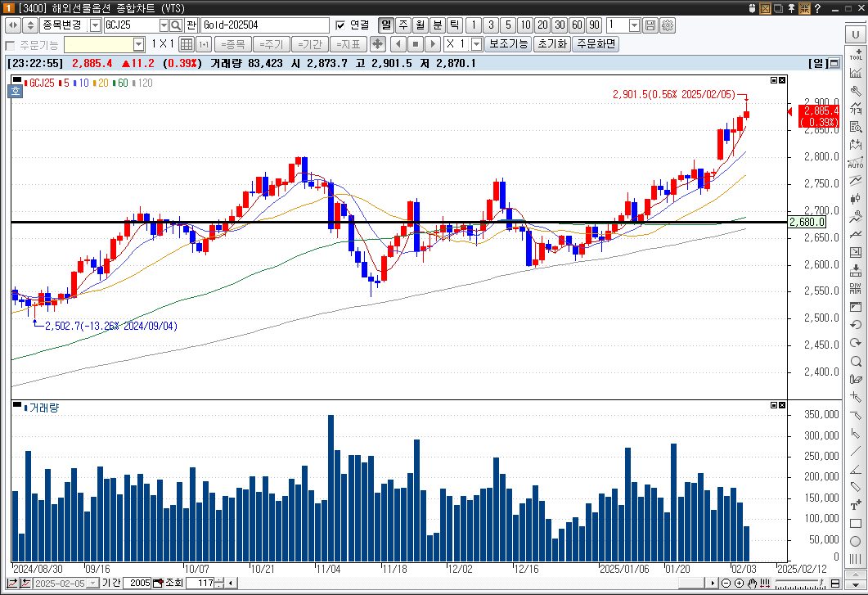Click the crosshair move icon
Viewport: 868px width, 595px height.
click(377, 43)
